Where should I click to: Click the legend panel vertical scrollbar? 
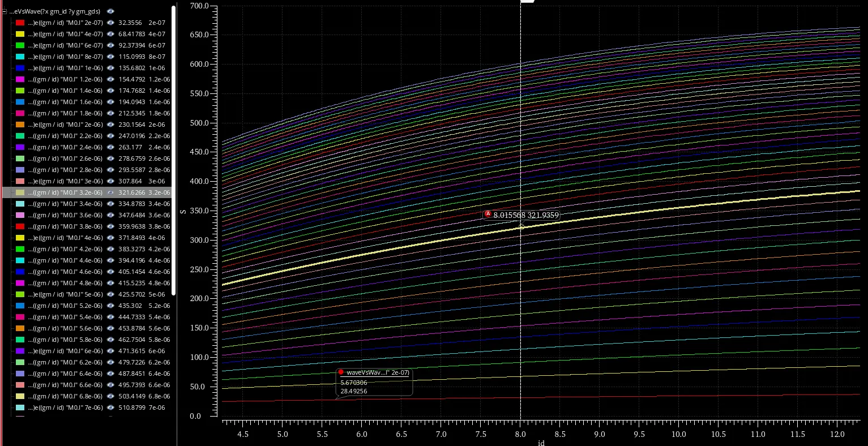click(174, 150)
